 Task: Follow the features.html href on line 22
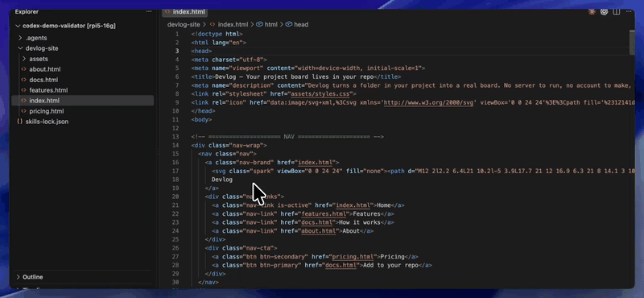[x=323, y=213]
